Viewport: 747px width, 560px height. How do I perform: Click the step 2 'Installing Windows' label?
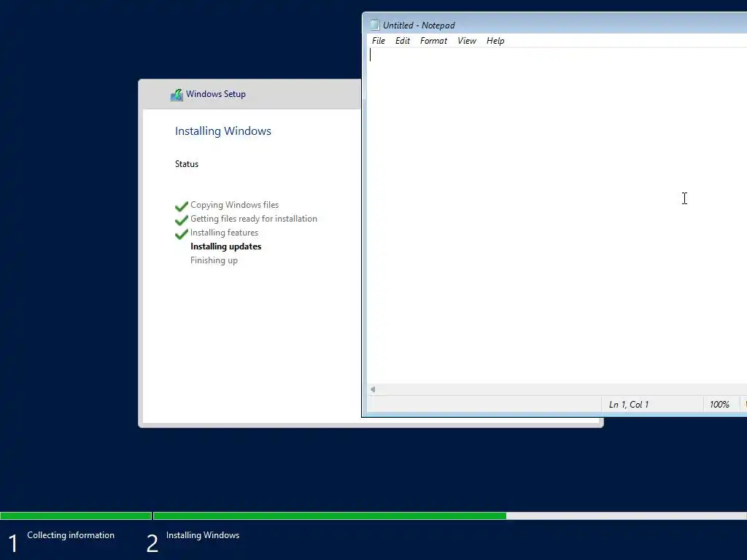[x=203, y=534]
